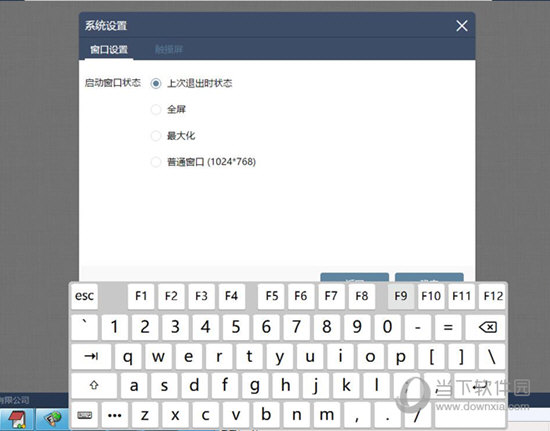This screenshot has height=431, width=550.
Task: Tap the F4 function key
Action: point(232,296)
